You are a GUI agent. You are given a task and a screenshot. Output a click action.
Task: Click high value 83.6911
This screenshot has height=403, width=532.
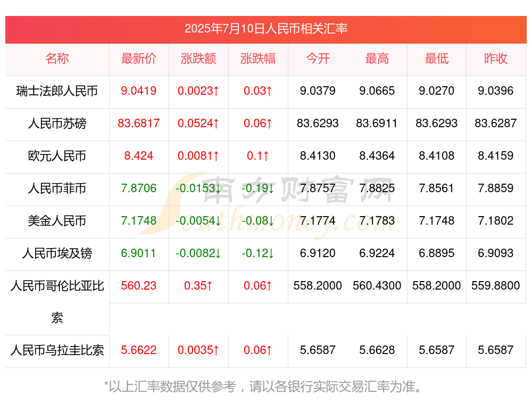point(377,124)
